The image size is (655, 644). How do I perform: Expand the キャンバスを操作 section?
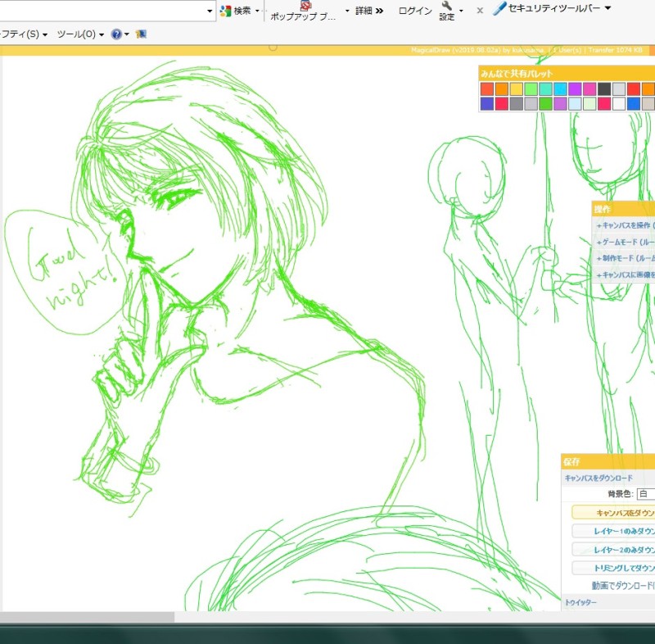(626, 225)
